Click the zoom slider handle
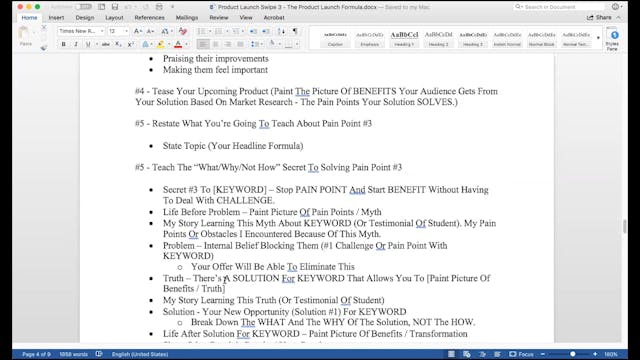 point(573,354)
